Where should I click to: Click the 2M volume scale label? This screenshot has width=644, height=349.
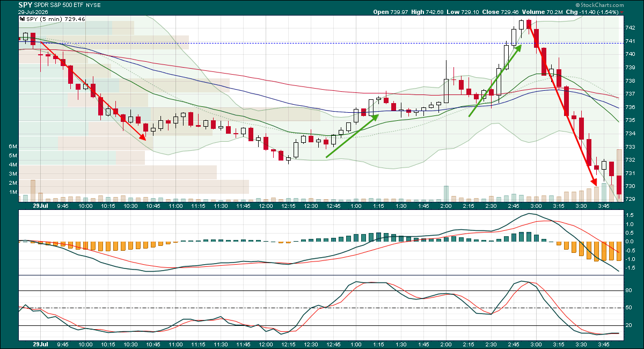tap(13, 183)
